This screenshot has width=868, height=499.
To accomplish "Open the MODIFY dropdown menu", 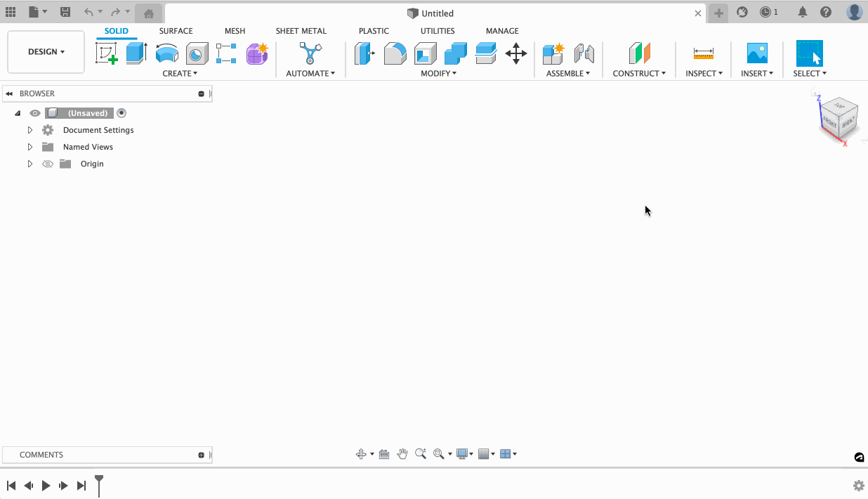I will point(439,73).
